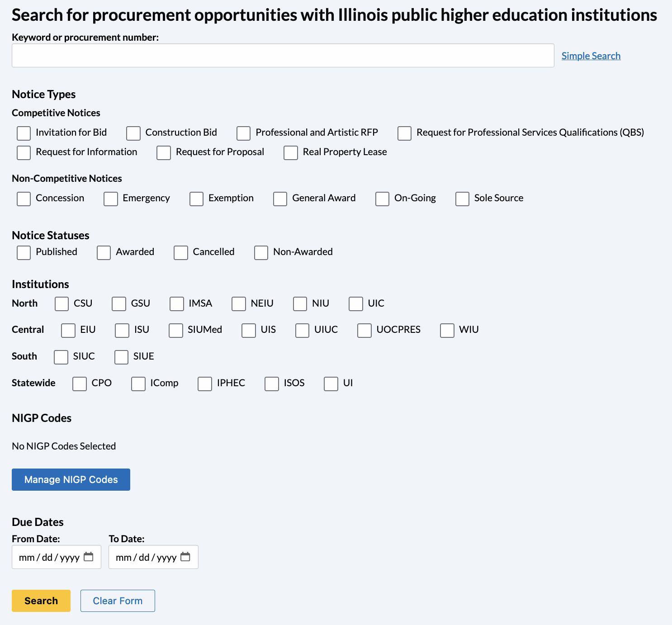Tick the UIS checkbox
Viewport: 672px width, 625px height.
coord(249,331)
